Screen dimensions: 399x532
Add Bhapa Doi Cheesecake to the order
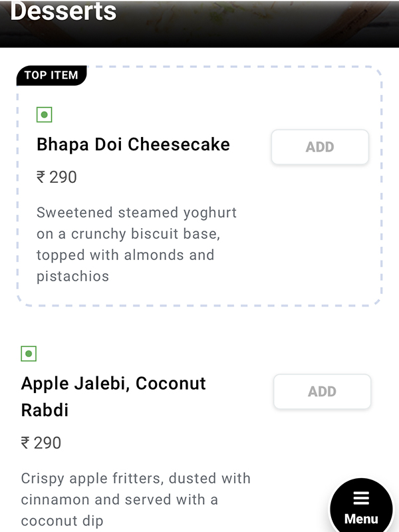[x=320, y=147]
